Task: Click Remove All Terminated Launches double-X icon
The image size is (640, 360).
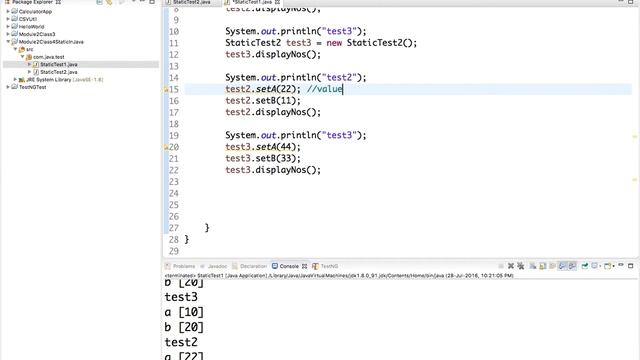Action: tap(521, 266)
